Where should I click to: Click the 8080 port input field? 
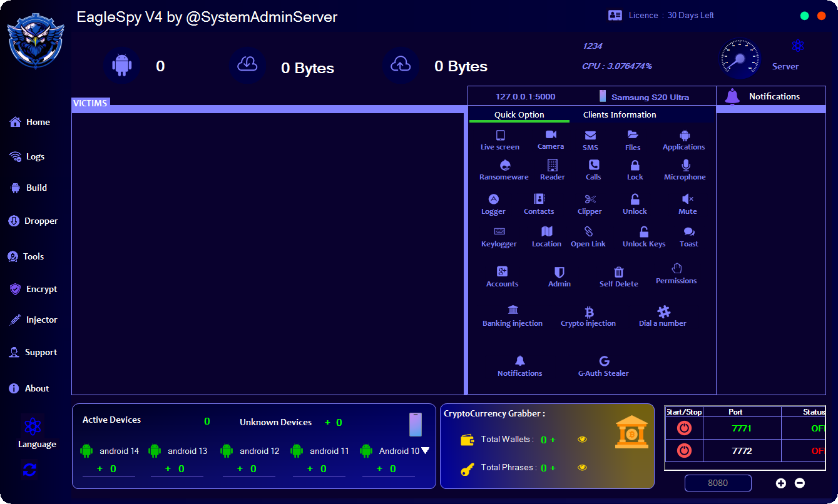[x=718, y=483]
